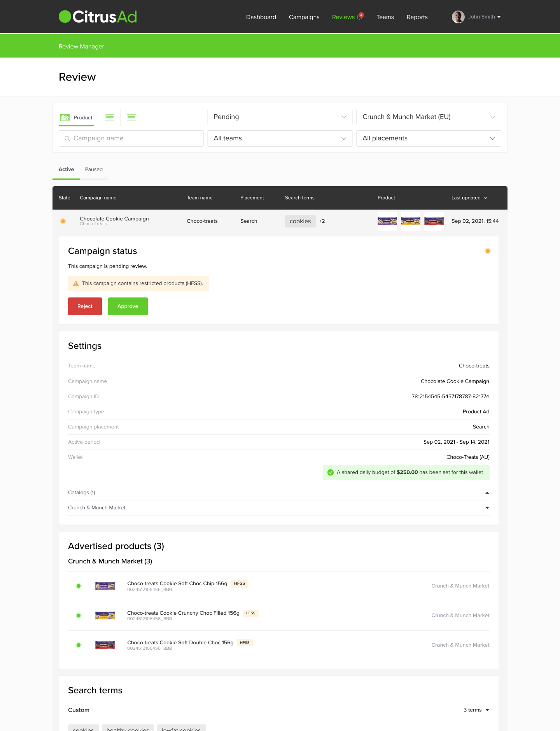Open the first product thumbnail in table row
The image size is (560, 731).
pos(387,221)
